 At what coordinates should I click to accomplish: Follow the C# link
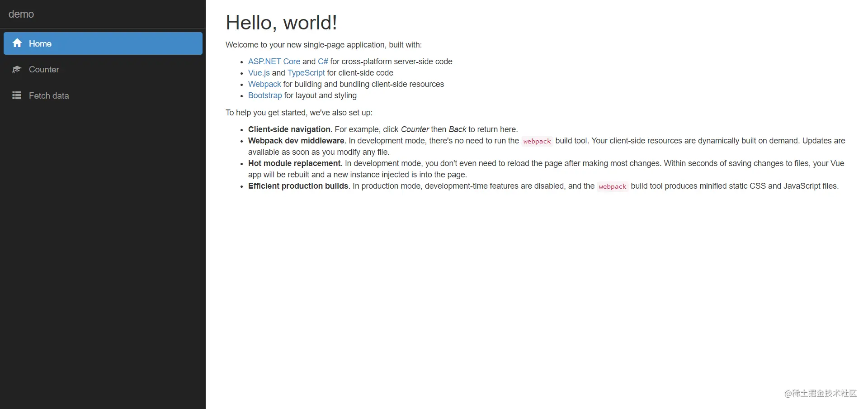(323, 62)
